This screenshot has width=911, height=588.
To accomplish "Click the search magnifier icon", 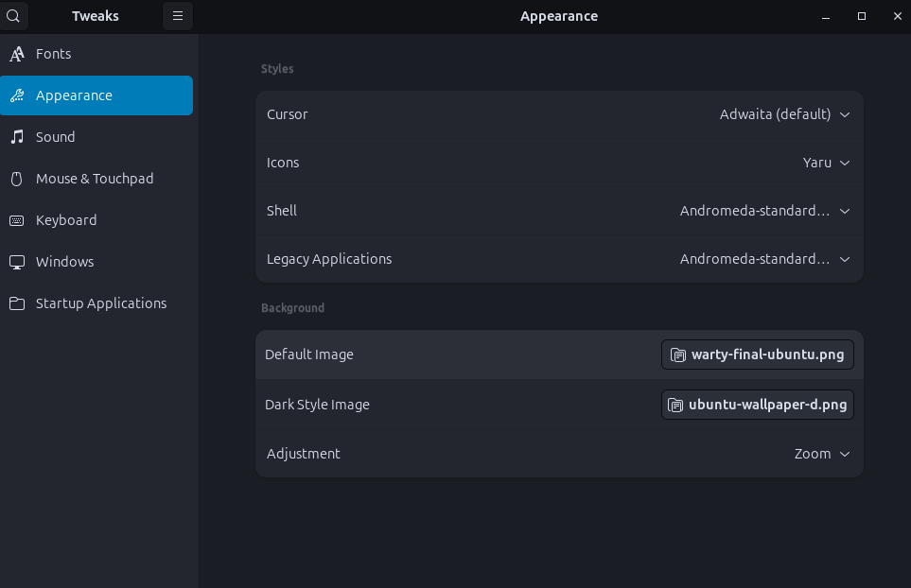I will click(x=13, y=16).
